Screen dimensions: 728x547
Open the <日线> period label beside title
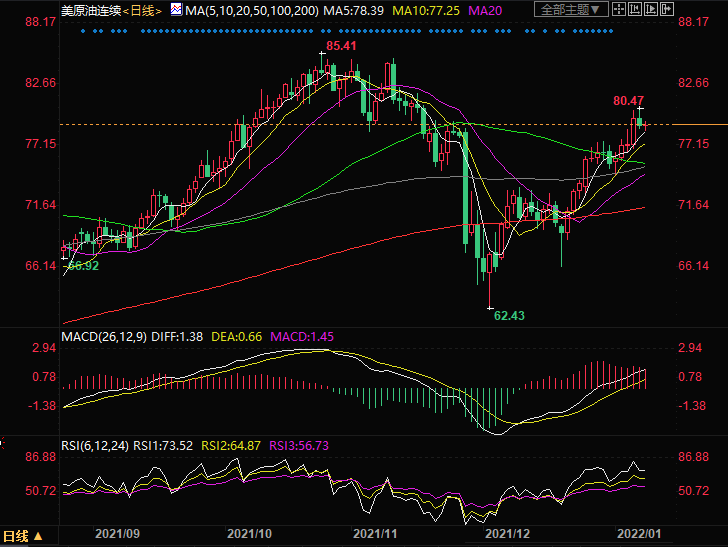pyautogui.click(x=144, y=10)
